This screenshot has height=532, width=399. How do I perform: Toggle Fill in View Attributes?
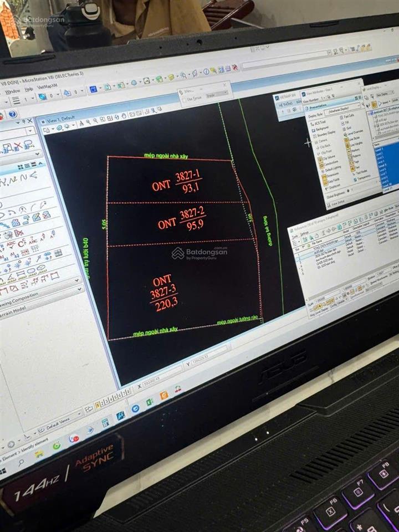[345, 122]
